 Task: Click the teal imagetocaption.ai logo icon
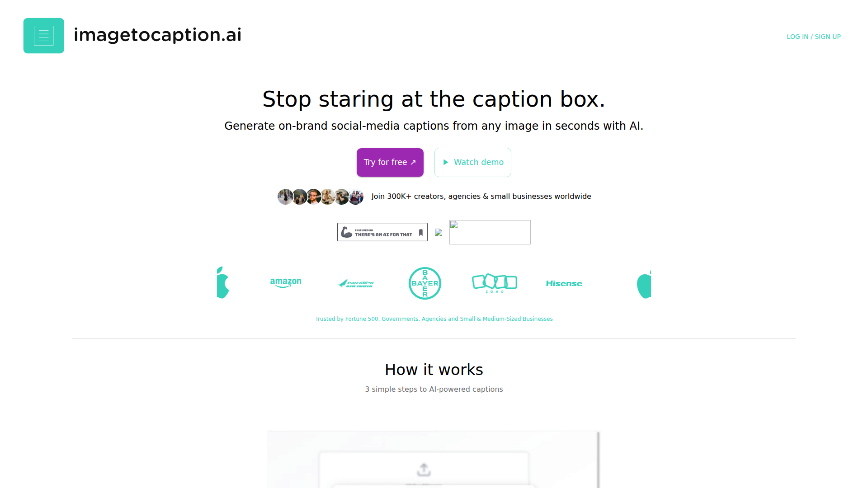click(x=44, y=36)
